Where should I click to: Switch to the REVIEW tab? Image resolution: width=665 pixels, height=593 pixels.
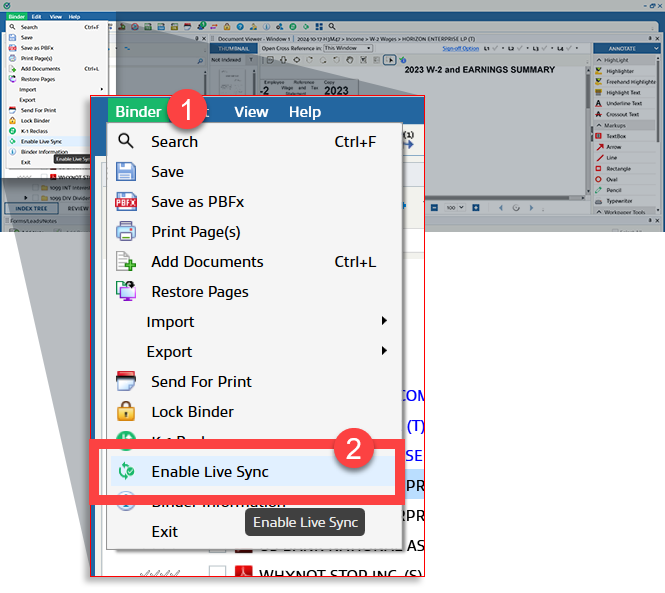[x=78, y=208]
